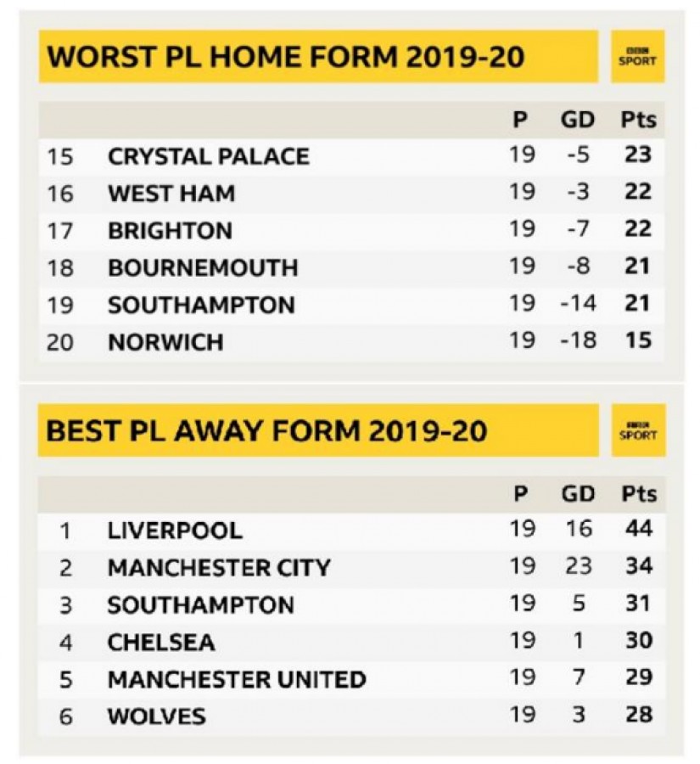Click the Brighton team name

[x=170, y=231]
